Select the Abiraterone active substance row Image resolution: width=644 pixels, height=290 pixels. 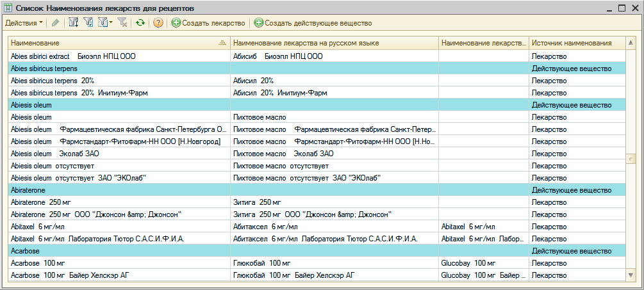[x=119, y=190]
